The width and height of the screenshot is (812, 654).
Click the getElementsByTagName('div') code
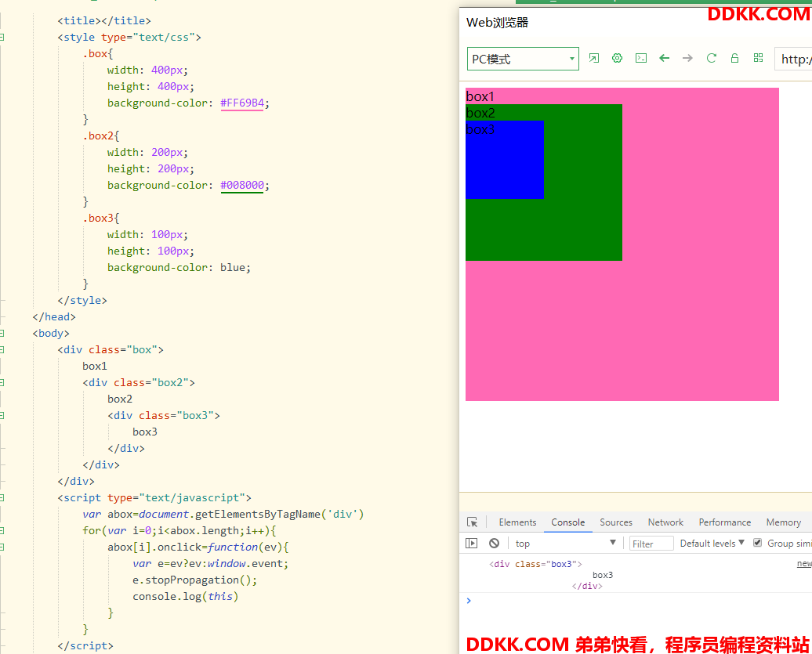tap(280, 515)
